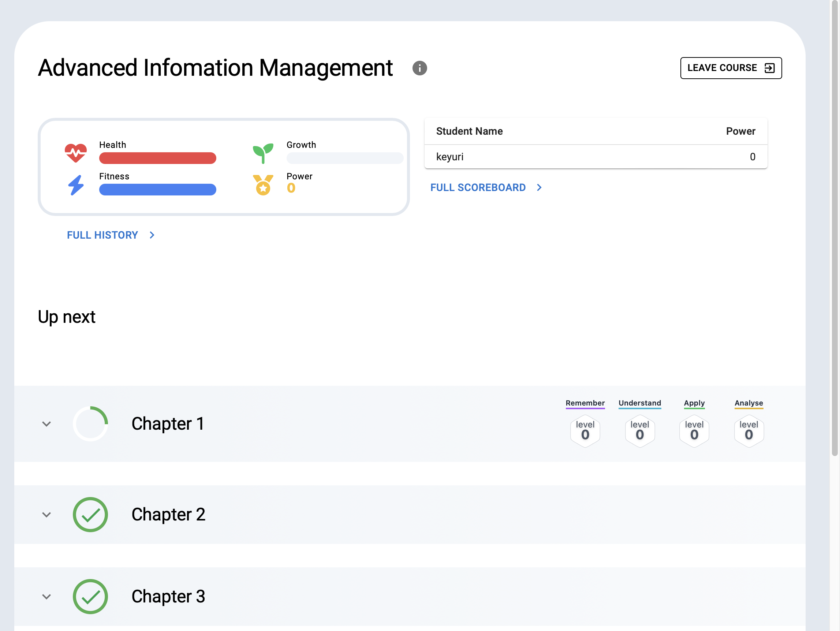The height and width of the screenshot is (631, 840).
Task: Click the Chapter 3 completed checkmark
Action: [x=90, y=597]
